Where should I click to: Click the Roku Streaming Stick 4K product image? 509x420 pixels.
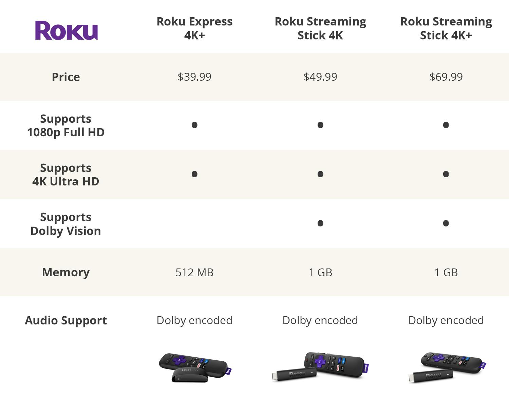click(x=320, y=367)
